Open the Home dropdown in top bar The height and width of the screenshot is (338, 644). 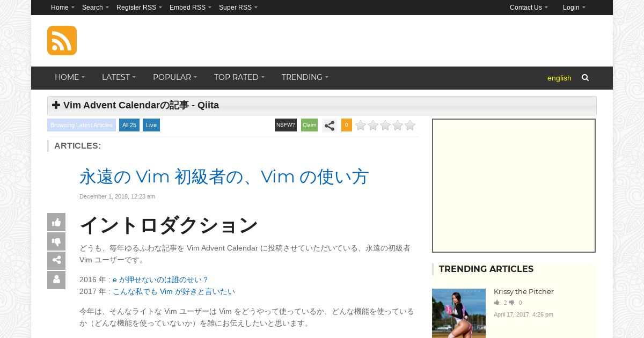63,8
